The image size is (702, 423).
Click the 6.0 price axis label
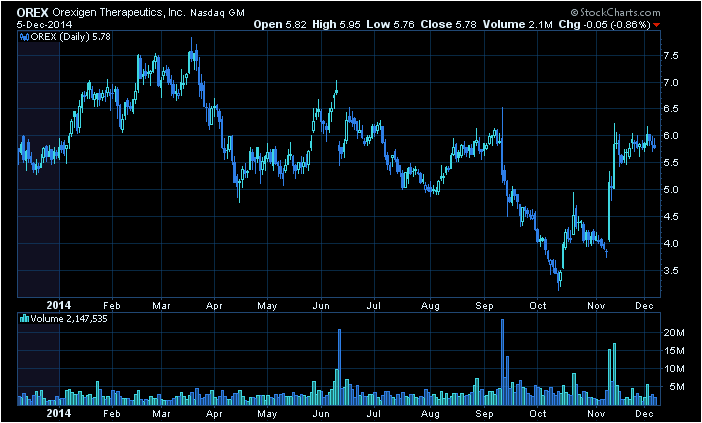point(673,136)
